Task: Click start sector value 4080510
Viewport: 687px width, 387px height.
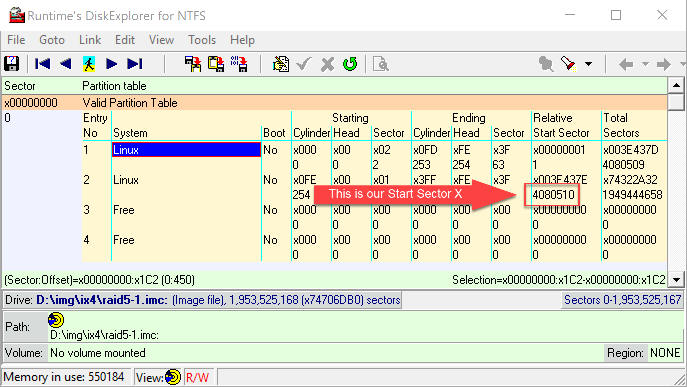Action: point(553,195)
